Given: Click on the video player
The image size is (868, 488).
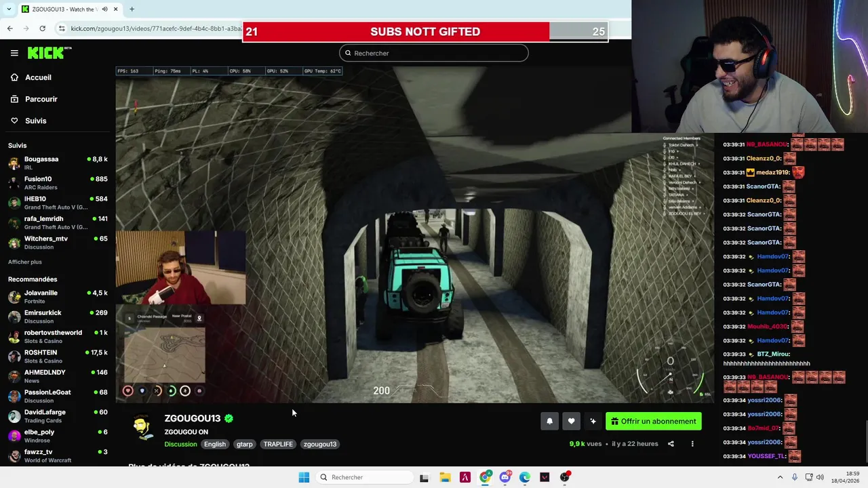Looking at the screenshot, I should pos(414,235).
